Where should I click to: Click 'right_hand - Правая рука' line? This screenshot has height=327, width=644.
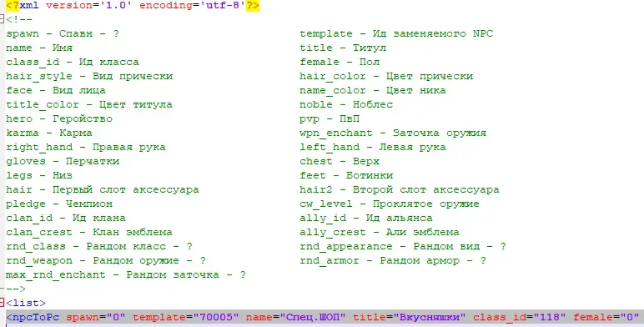point(86,147)
